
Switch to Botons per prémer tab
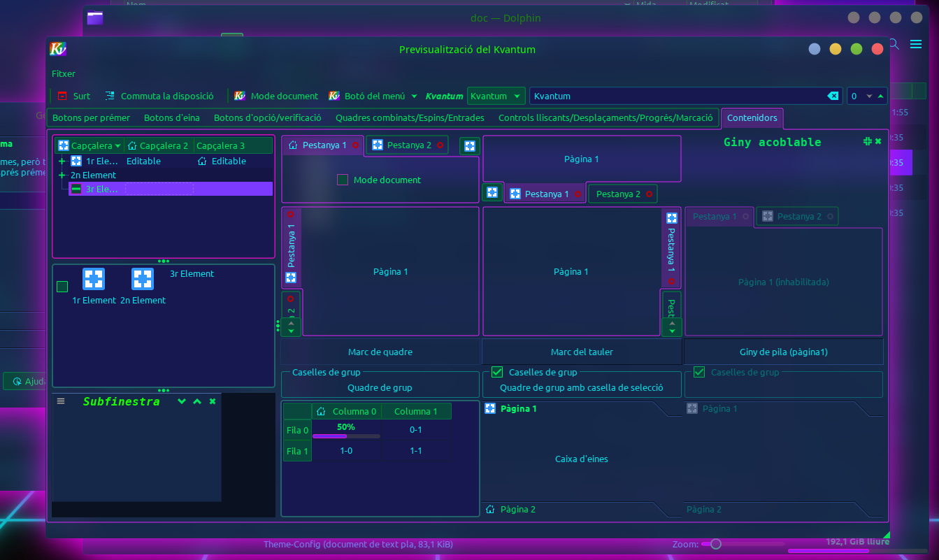[91, 117]
